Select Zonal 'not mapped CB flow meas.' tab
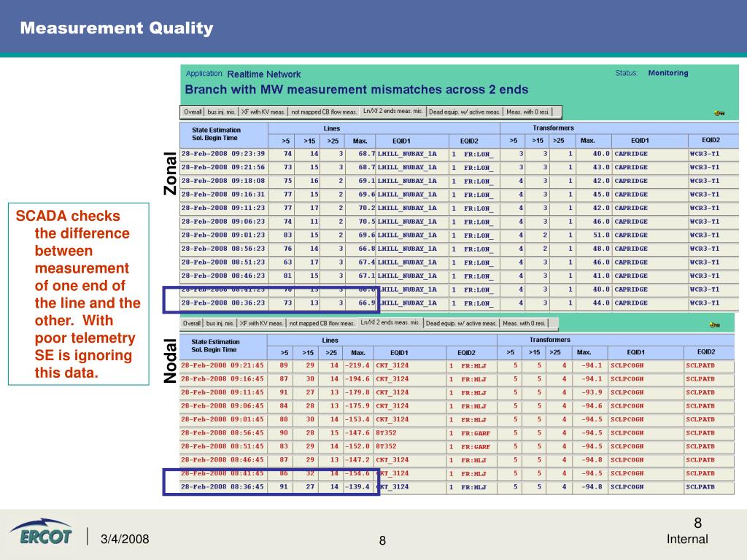 (x=323, y=112)
